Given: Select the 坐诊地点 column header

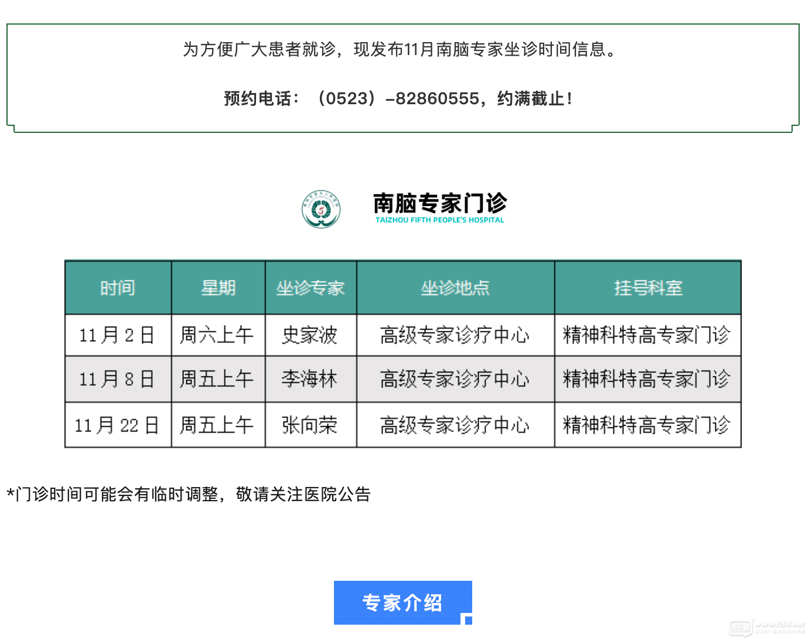Looking at the screenshot, I should click(455, 288).
